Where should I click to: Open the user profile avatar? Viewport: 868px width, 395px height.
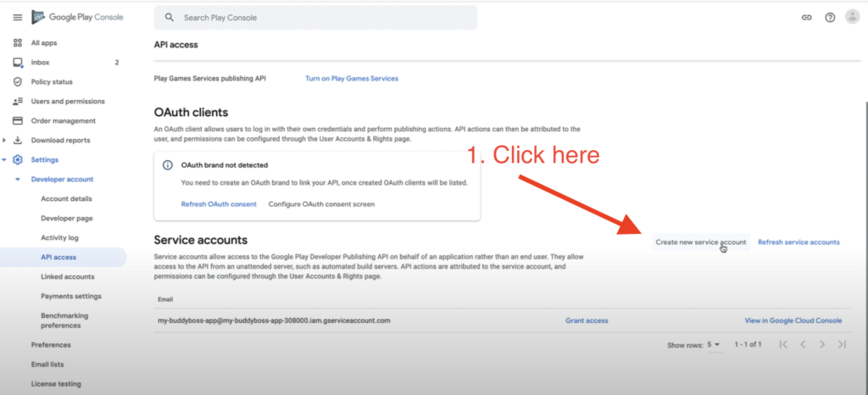coord(852,17)
